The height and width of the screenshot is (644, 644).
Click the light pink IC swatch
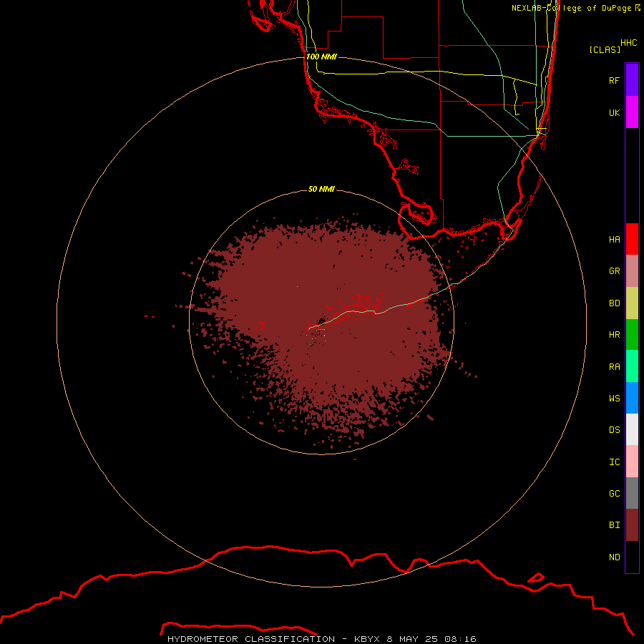(632, 462)
